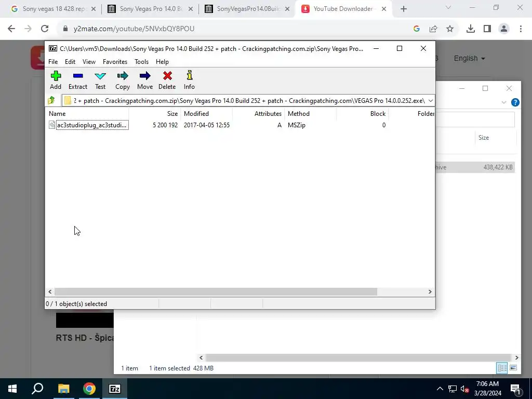Click the Extract toolbar icon

[x=78, y=81]
